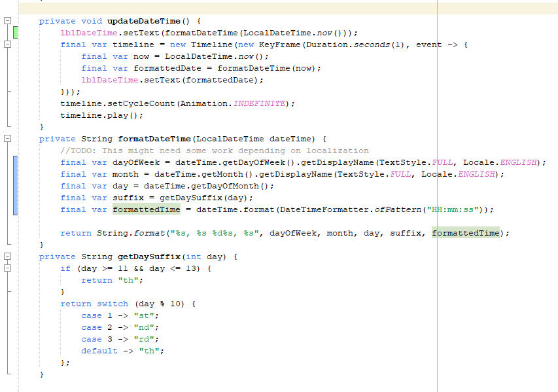The image size is (558, 392).
Task: Collapse the timeline lambda code fold
Action: point(7,44)
